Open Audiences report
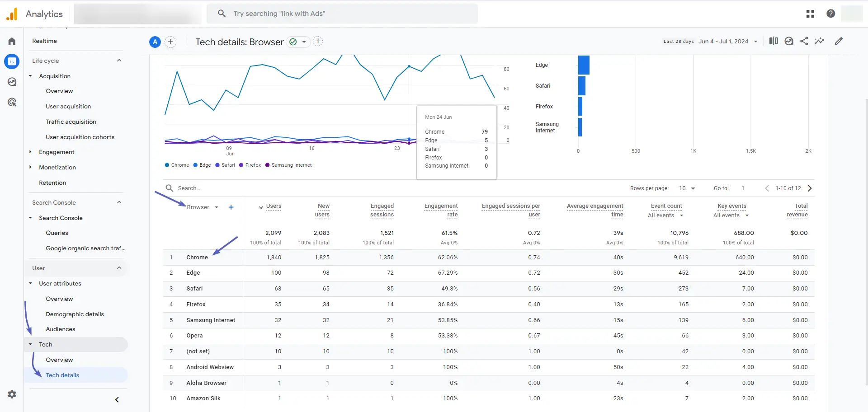 coord(61,329)
